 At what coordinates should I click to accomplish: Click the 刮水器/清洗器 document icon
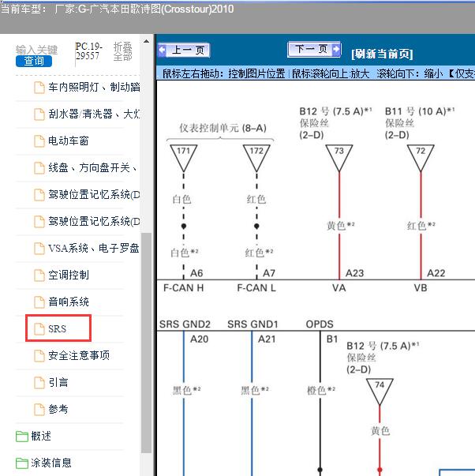click(39, 114)
